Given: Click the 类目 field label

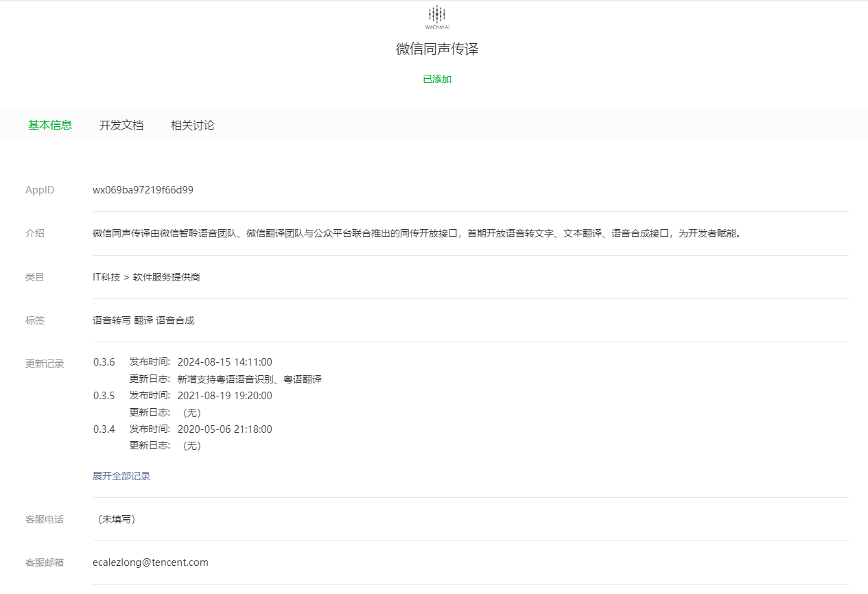Looking at the screenshot, I should click(35, 277).
